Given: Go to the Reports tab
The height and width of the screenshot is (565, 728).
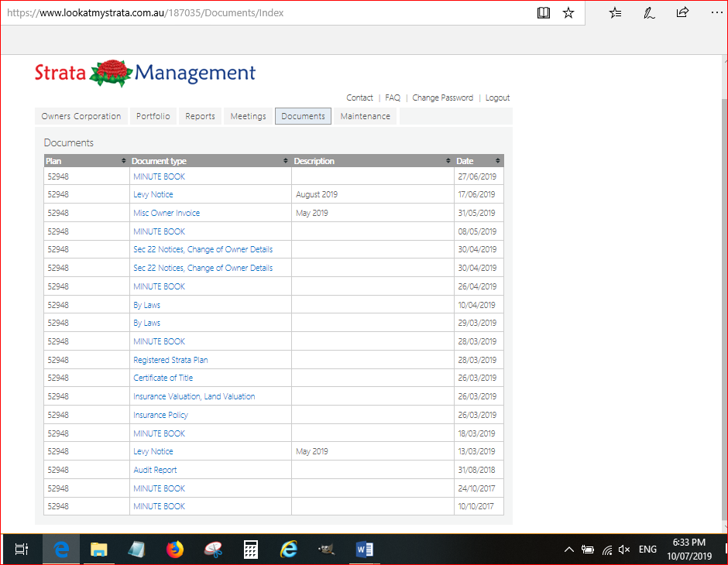Looking at the screenshot, I should coord(200,116).
